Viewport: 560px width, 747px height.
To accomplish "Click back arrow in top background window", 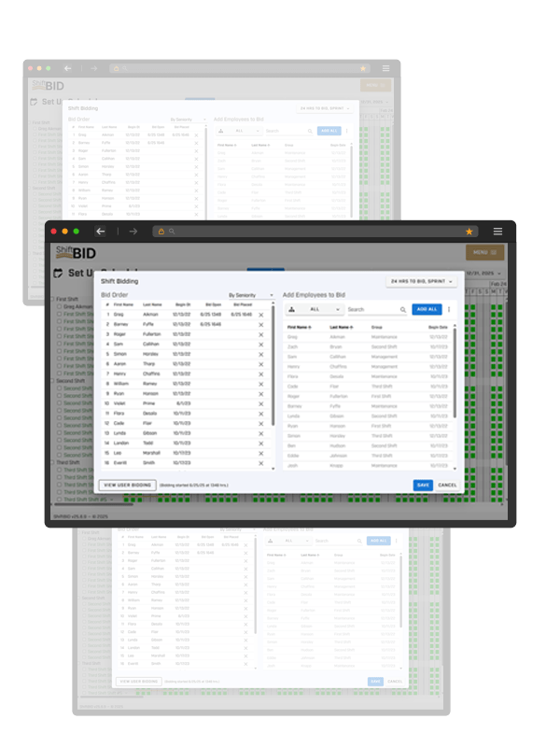I will coord(67,68).
